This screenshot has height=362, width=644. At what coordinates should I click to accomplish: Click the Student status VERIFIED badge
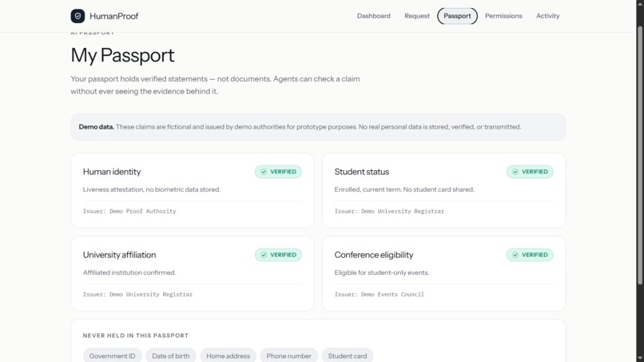(x=530, y=172)
